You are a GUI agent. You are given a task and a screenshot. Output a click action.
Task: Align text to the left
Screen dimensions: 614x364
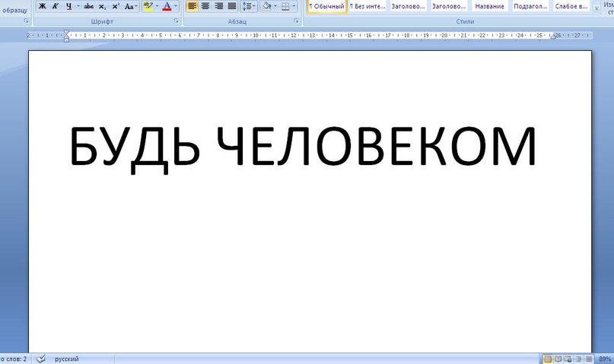pos(192,6)
